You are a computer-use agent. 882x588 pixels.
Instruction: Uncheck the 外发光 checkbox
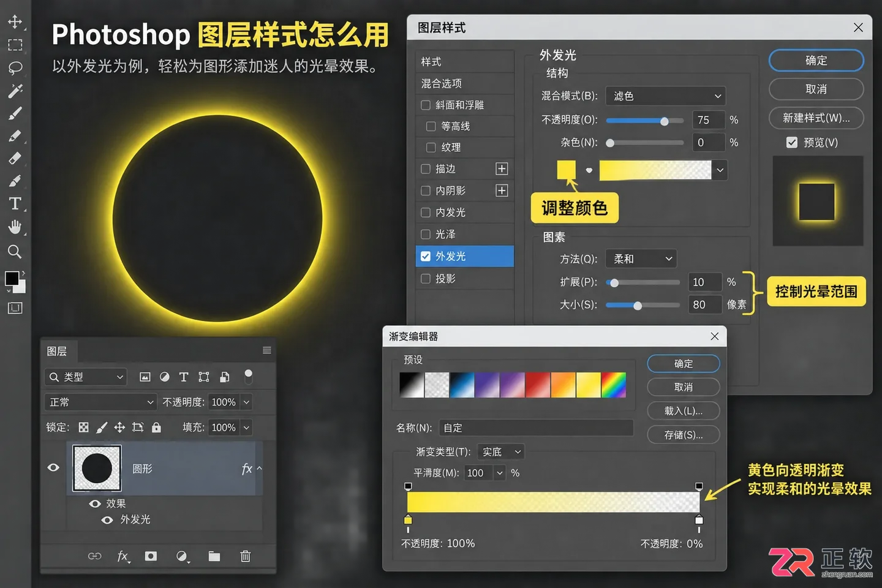pyautogui.click(x=426, y=256)
